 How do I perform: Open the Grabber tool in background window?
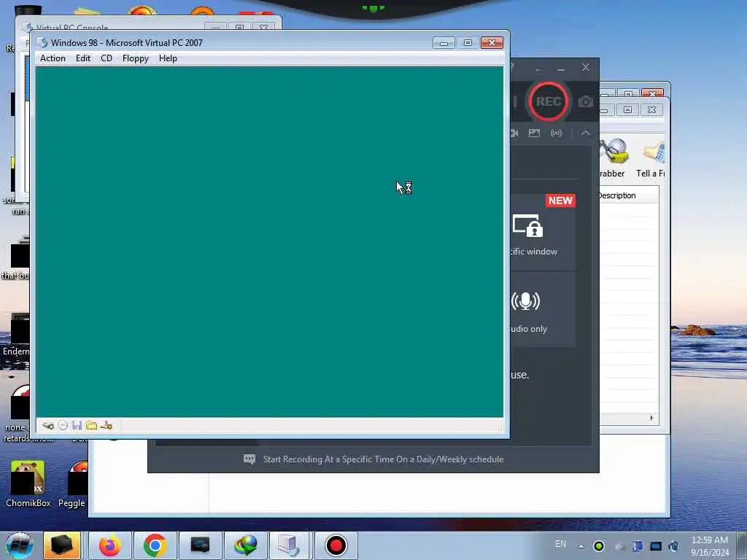point(613,158)
